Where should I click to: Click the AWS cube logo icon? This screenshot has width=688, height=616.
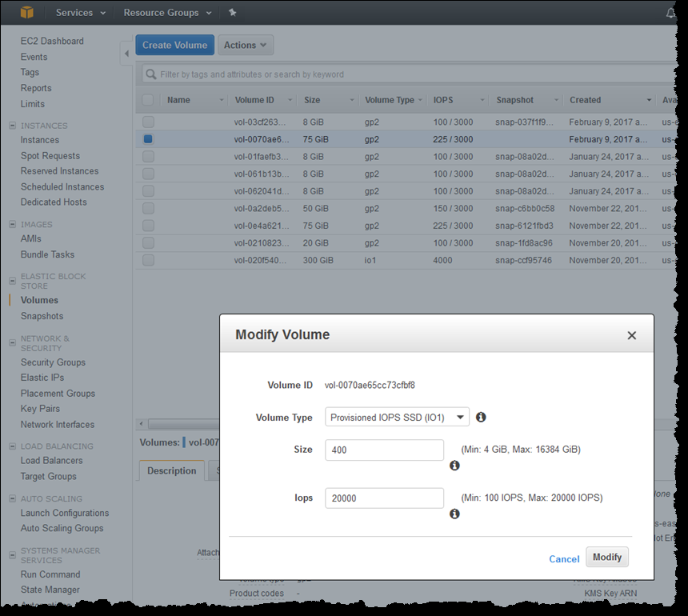(x=26, y=12)
